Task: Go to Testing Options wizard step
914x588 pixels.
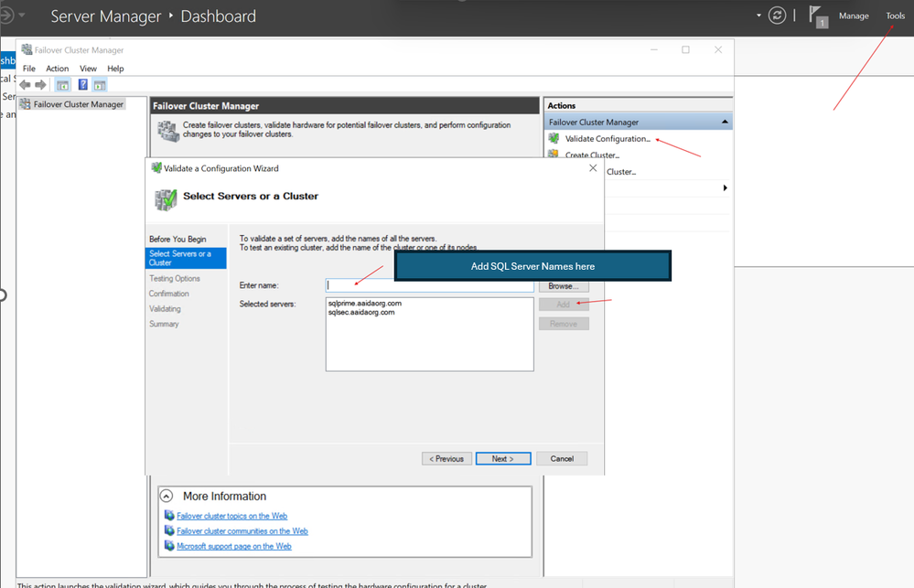Action: [x=174, y=279]
